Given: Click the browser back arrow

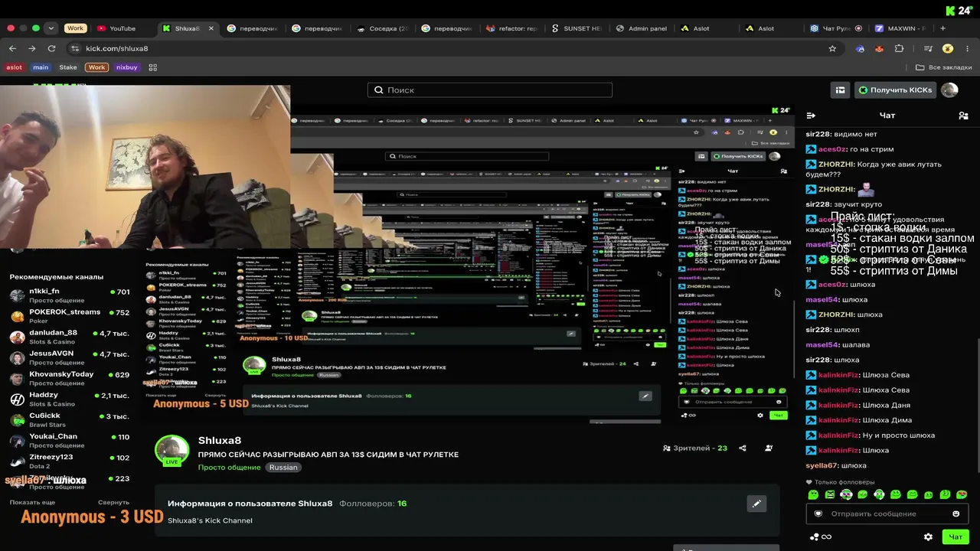Looking at the screenshot, I should [x=12, y=48].
